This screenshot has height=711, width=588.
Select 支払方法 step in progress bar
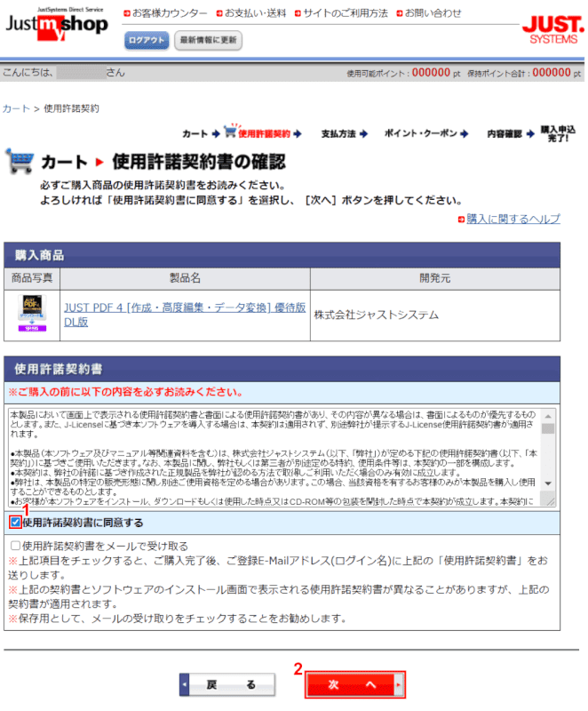coord(338,134)
